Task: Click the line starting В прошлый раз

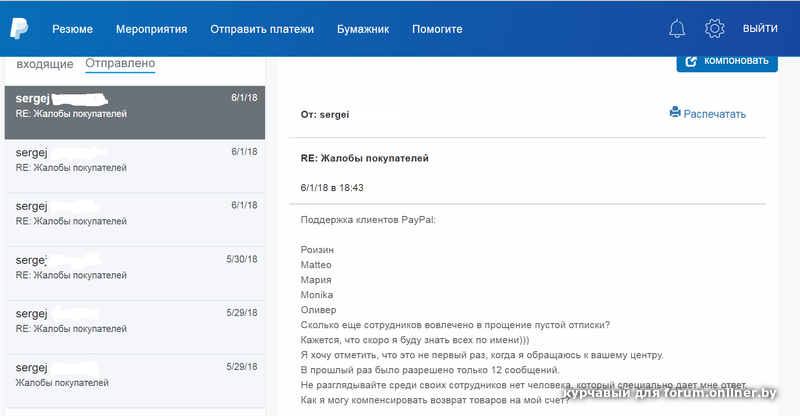Action: tap(430, 370)
